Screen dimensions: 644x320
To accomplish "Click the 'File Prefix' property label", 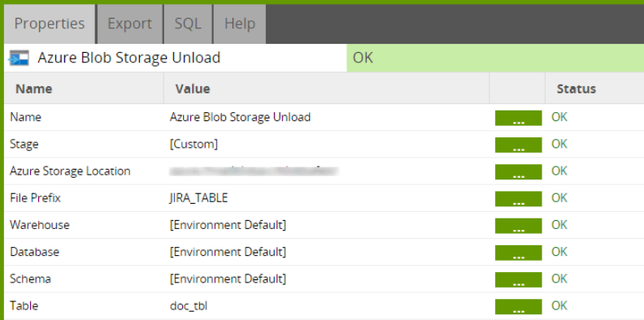I will pos(35,198).
